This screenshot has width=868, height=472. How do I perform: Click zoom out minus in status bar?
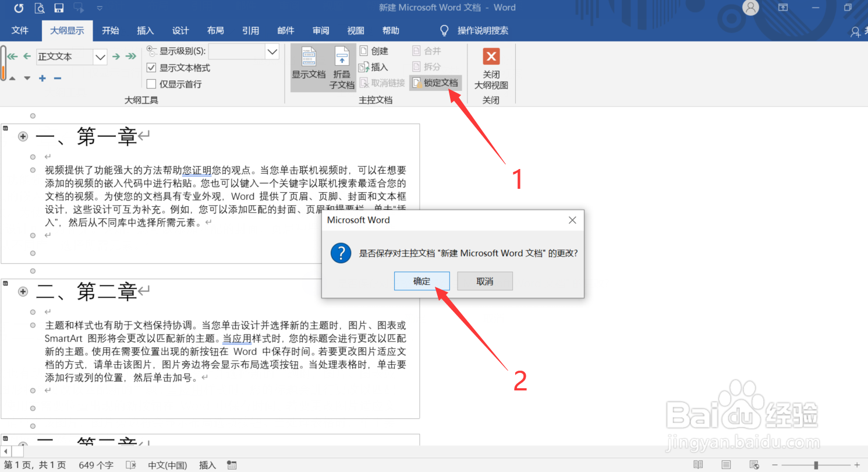pyautogui.click(x=776, y=465)
